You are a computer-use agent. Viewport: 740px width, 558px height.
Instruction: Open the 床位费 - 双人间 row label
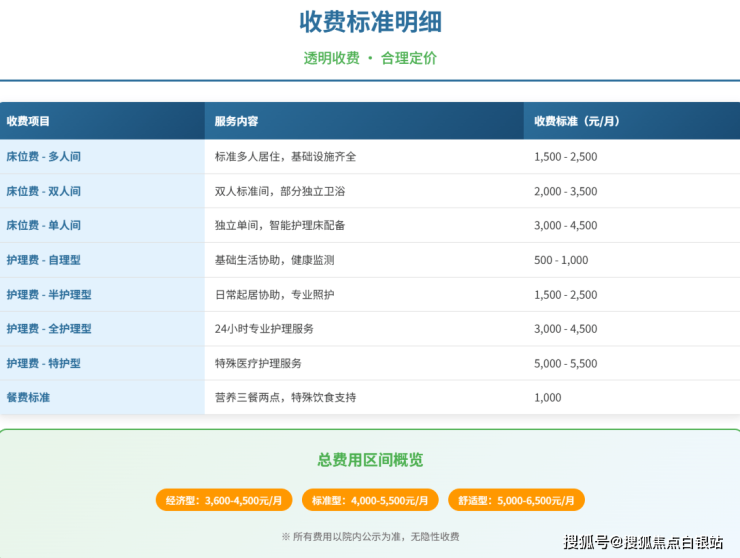[43, 191]
